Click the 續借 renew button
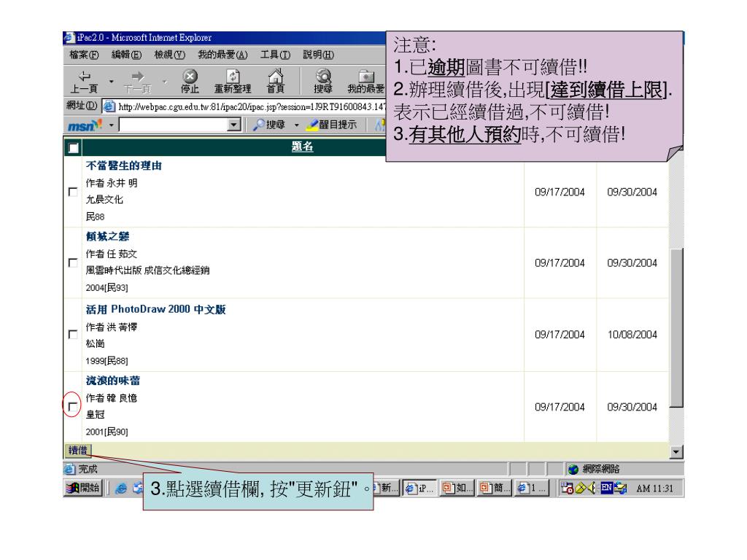747x560 pixels. coord(77,450)
